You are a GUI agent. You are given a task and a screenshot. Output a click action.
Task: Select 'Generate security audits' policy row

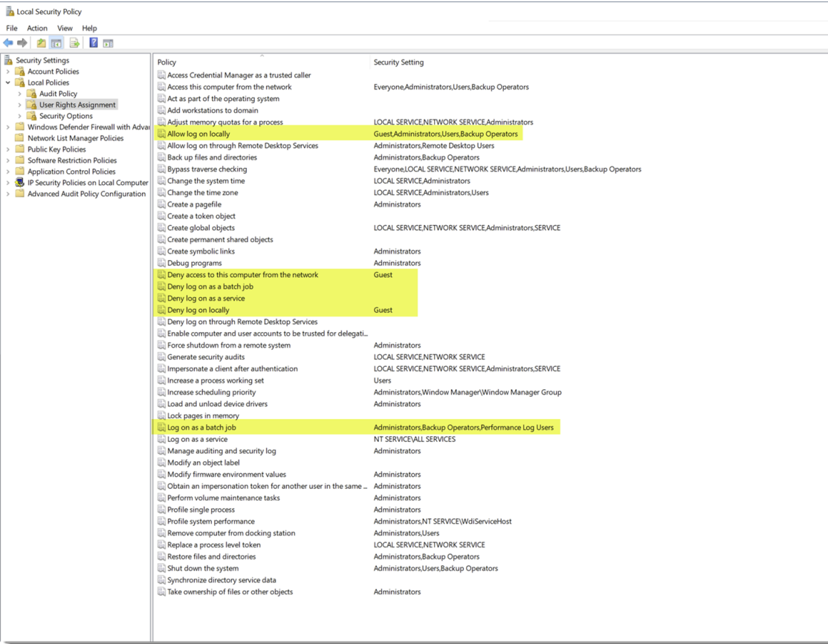coord(206,357)
